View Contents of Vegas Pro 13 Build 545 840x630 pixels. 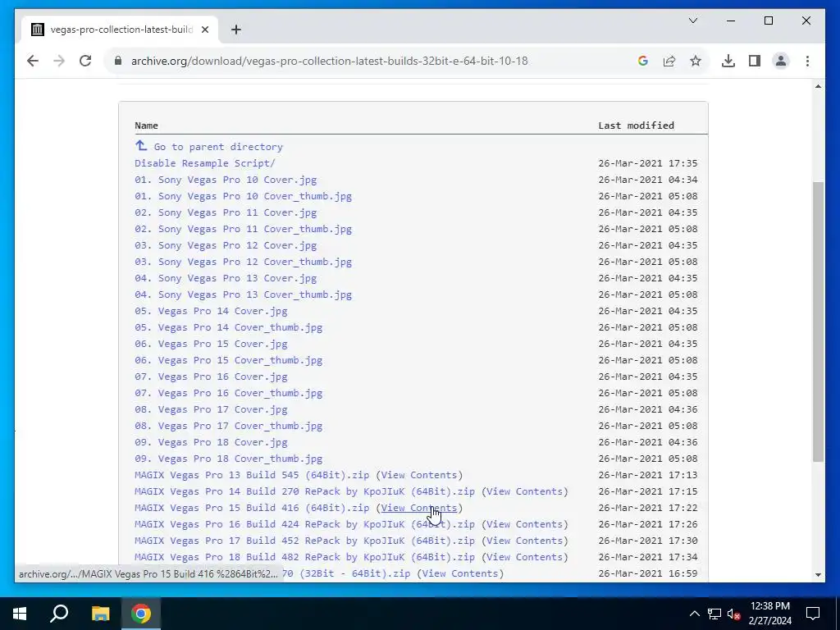coord(419,475)
